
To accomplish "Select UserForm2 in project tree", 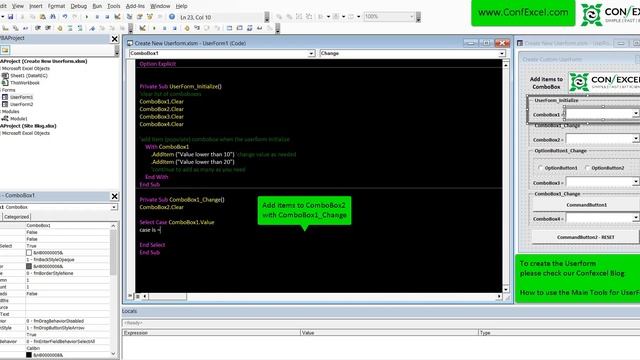I will [21, 104].
